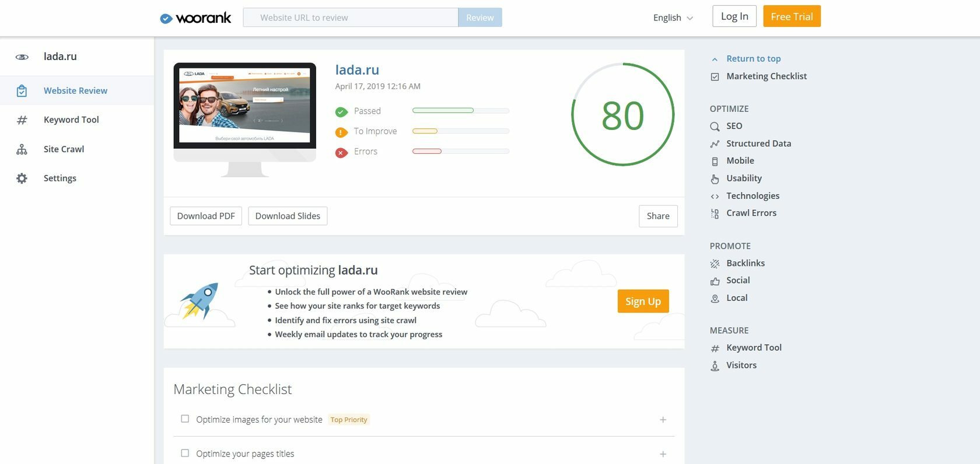The image size is (980, 464).
Task: Click the SEO magnifier icon
Action: [x=715, y=126]
